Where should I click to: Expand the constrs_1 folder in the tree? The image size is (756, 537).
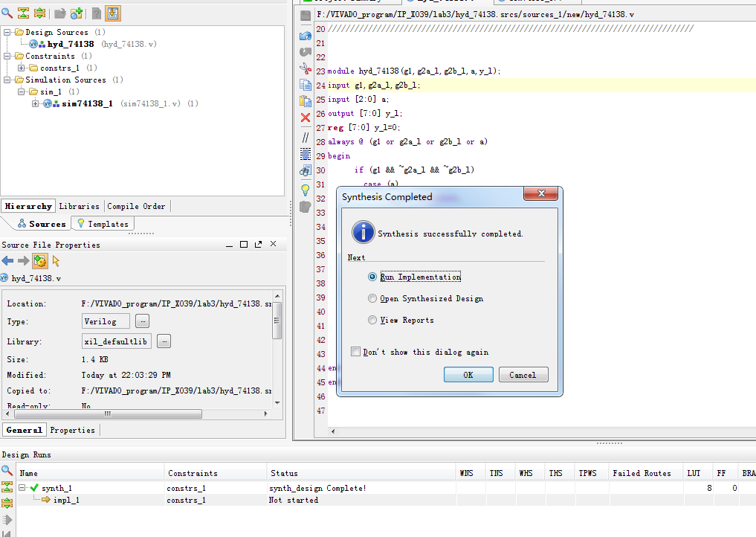(22, 68)
